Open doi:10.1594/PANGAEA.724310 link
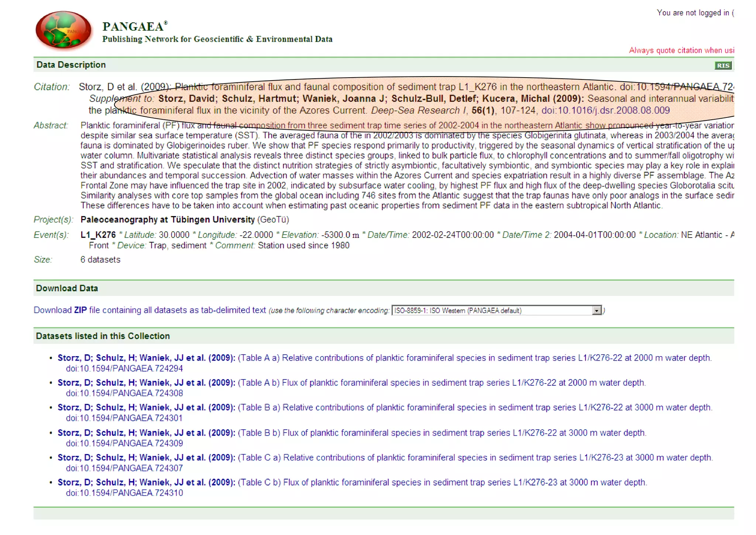This screenshot has width=756, height=535. [124, 493]
